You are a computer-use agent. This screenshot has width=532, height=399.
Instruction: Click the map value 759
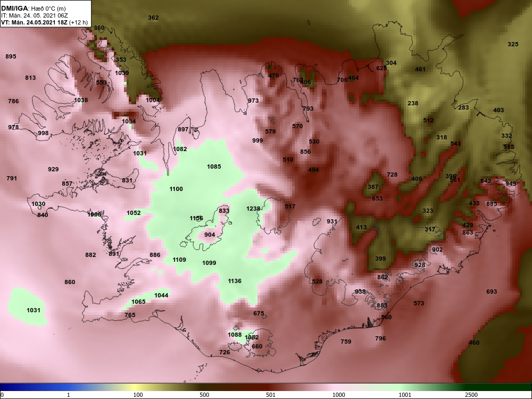click(x=346, y=342)
